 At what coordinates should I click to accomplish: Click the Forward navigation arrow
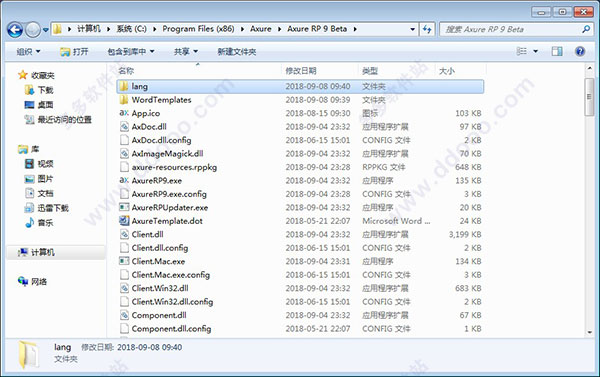[33, 29]
